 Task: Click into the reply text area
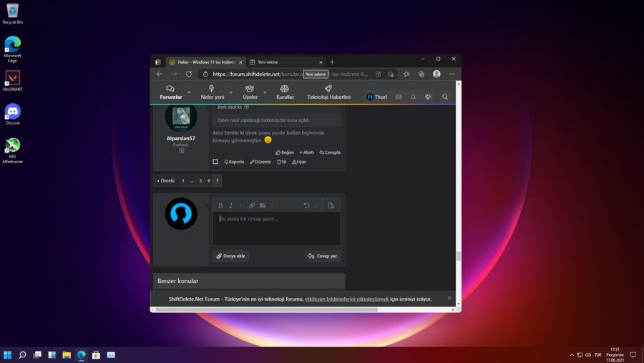pyautogui.click(x=276, y=228)
